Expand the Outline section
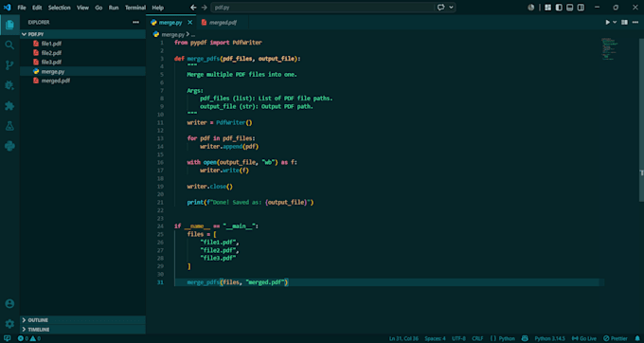 pos(82,320)
